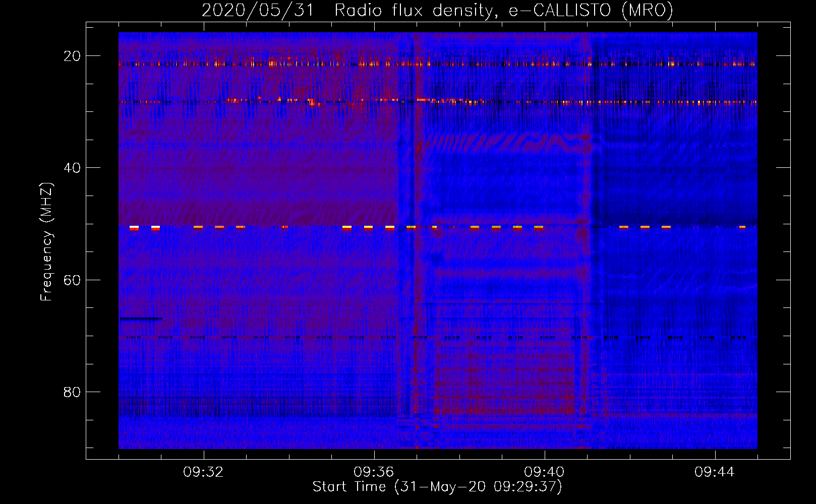
Task: Click the 40 MHz frequency tick label
Action: tap(72, 168)
